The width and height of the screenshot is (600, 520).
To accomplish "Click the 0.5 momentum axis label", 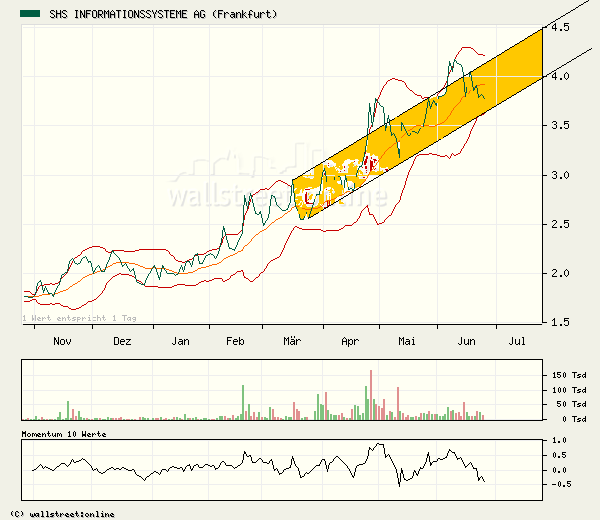I will (x=559, y=455).
